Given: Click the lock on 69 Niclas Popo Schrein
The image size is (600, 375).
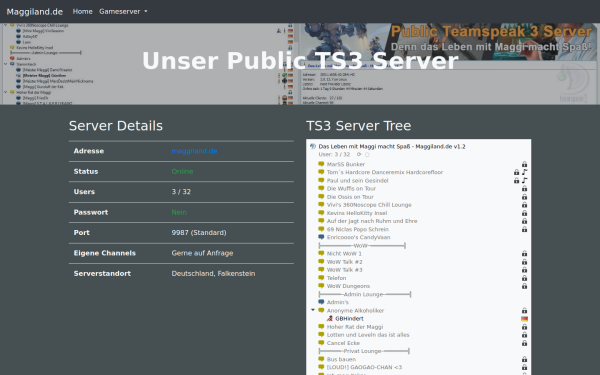Looking at the screenshot, I should click(524, 229).
